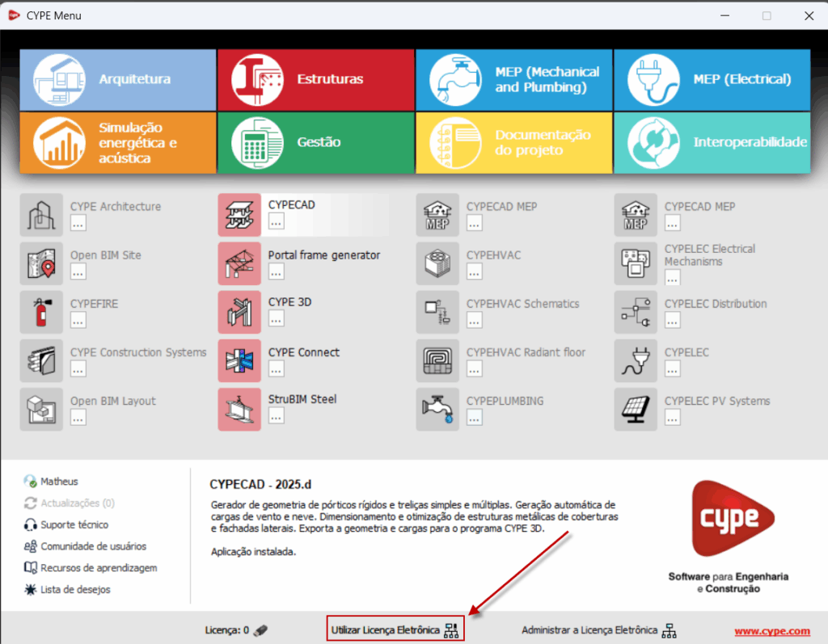Expand ... button under StruBIM Steel
This screenshot has width=828, height=644.
pos(277,416)
